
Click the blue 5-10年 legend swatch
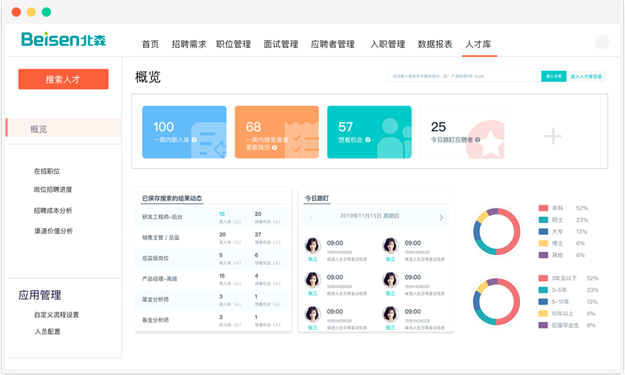(x=543, y=302)
